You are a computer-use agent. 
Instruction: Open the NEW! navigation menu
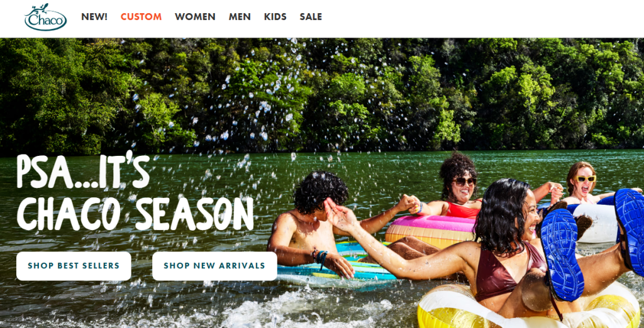coord(94,17)
